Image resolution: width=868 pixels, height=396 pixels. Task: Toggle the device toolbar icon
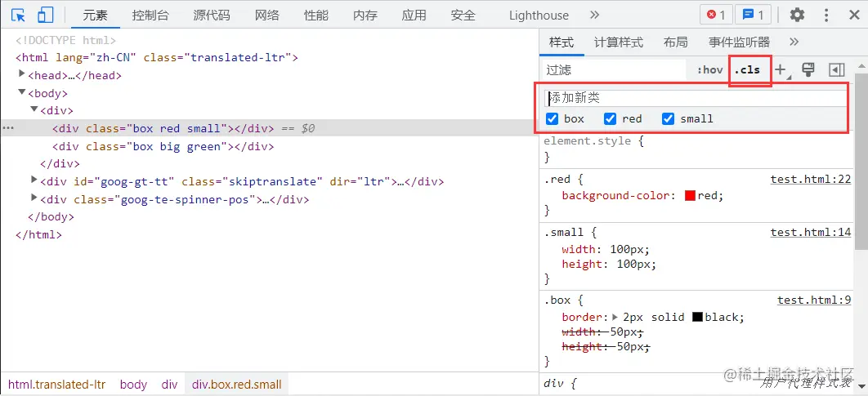coord(46,15)
